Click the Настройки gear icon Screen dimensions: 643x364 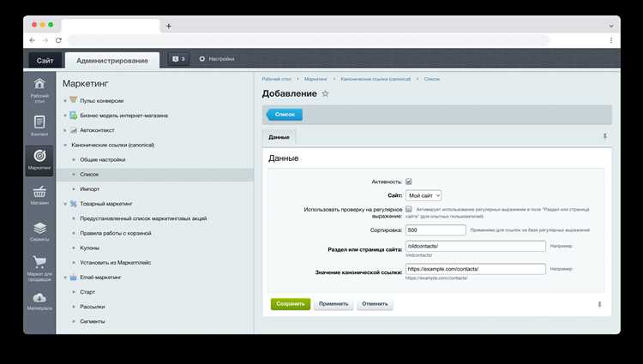point(201,59)
